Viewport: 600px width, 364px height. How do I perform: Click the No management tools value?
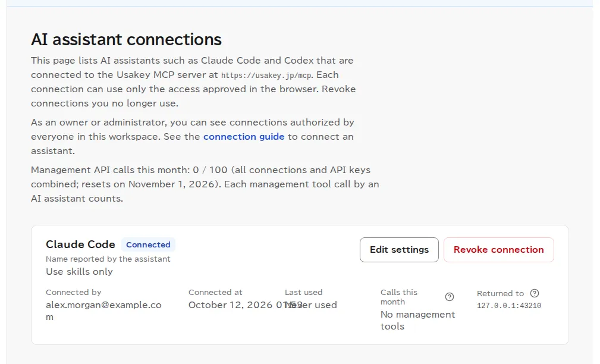tap(417, 321)
